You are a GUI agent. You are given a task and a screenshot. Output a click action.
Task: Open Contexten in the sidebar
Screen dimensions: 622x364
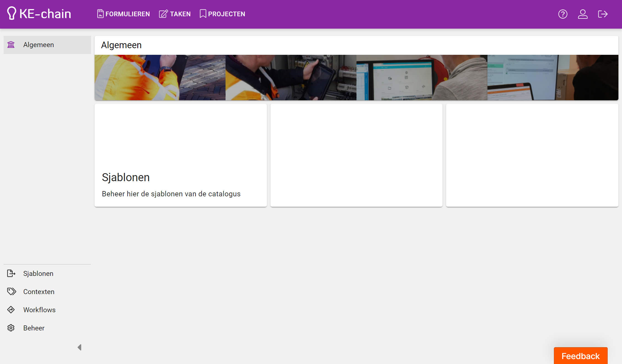click(47, 292)
